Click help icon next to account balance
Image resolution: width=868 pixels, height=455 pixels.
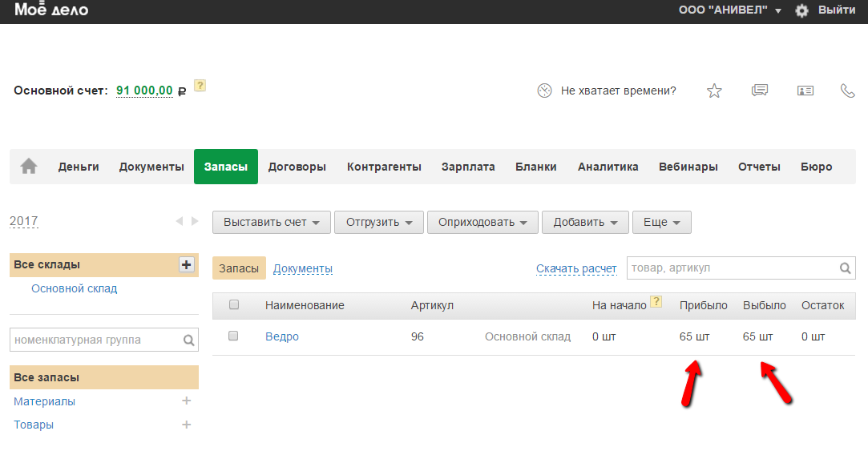200,86
